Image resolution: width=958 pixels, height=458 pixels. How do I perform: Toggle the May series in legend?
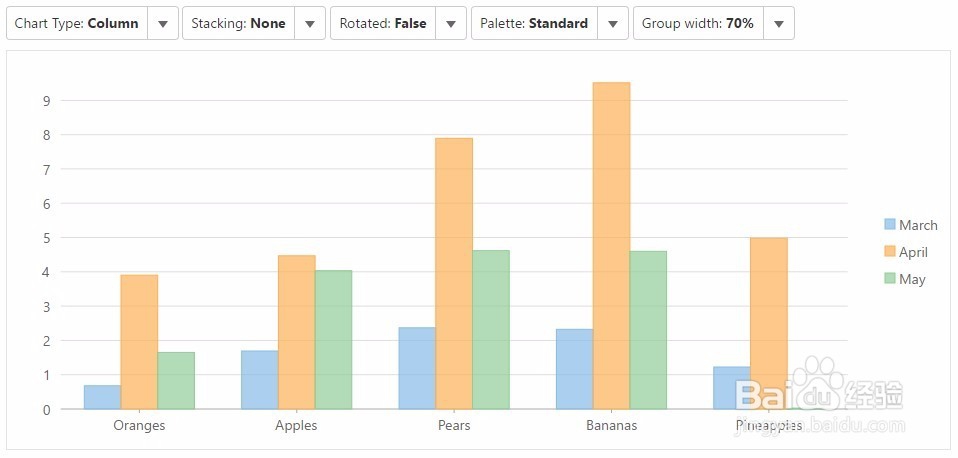coord(912,280)
